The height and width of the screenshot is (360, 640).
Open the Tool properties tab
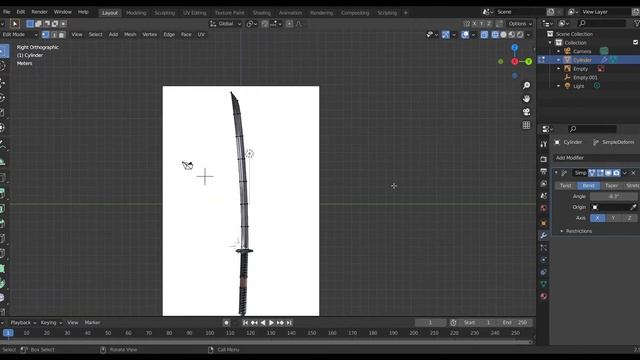tap(543, 144)
